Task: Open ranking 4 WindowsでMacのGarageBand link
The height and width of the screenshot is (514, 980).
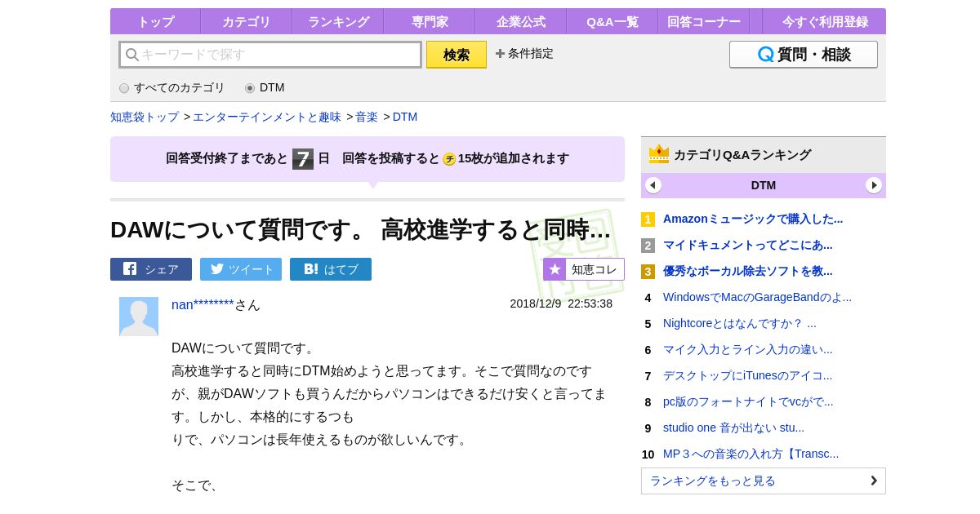Action: tap(757, 297)
